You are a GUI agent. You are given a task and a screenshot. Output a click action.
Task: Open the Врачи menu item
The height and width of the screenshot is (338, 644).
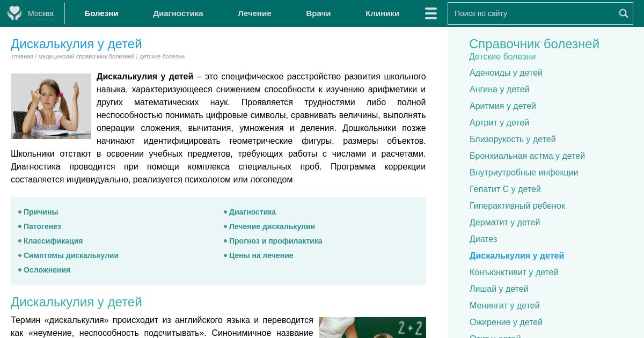click(x=318, y=13)
